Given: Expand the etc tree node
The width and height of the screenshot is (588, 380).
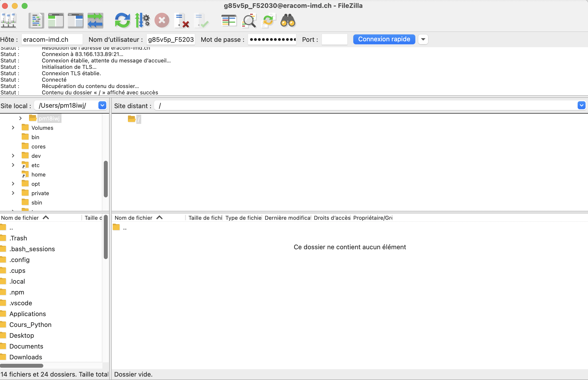Looking at the screenshot, I should (13, 165).
